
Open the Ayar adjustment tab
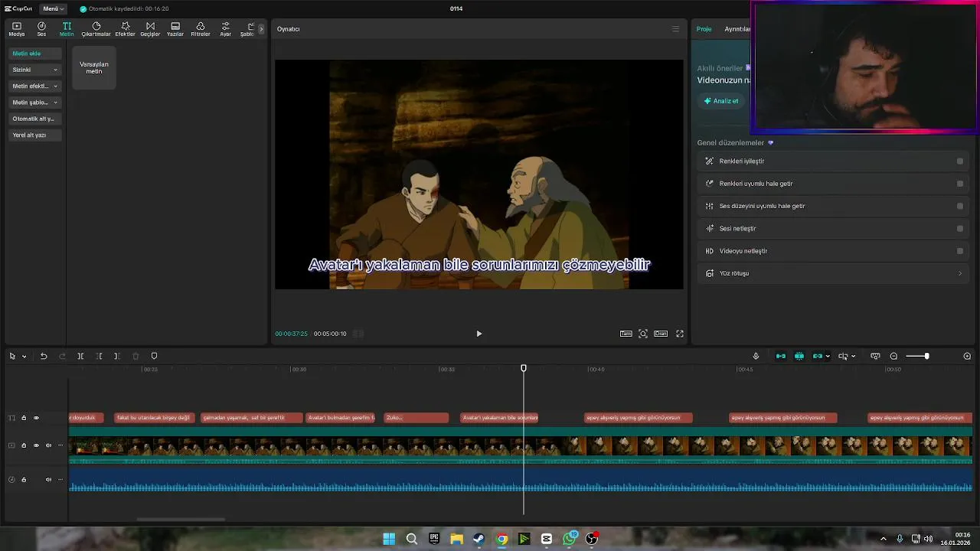[x=225, y=29]
